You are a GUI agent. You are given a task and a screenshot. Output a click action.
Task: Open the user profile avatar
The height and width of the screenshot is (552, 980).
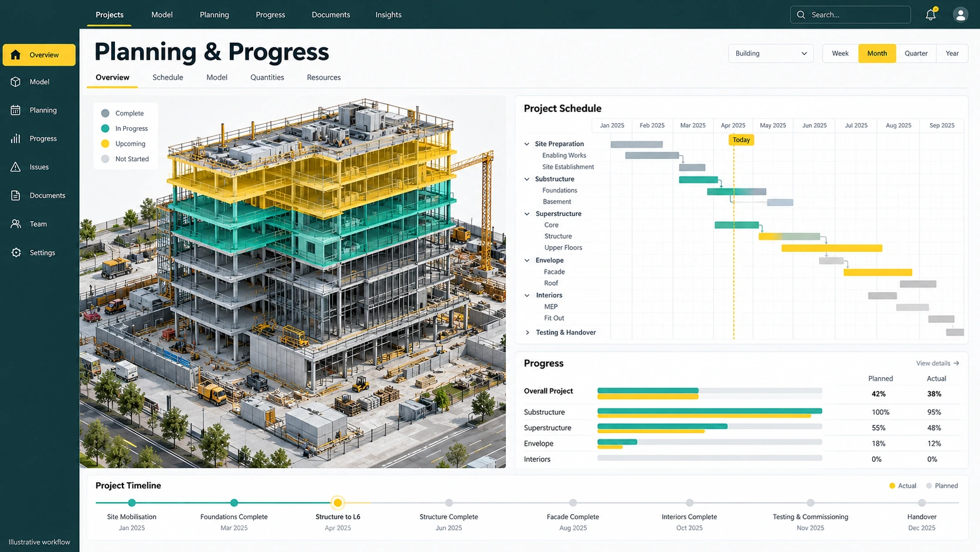pyautogui.click(x=960, y=15)
